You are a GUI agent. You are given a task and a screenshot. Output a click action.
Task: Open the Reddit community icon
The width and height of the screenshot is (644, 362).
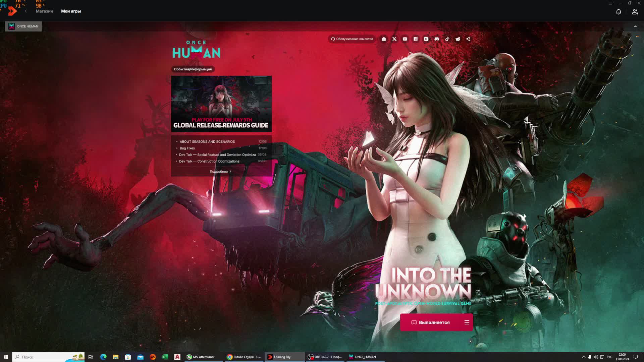pos(458,39)
